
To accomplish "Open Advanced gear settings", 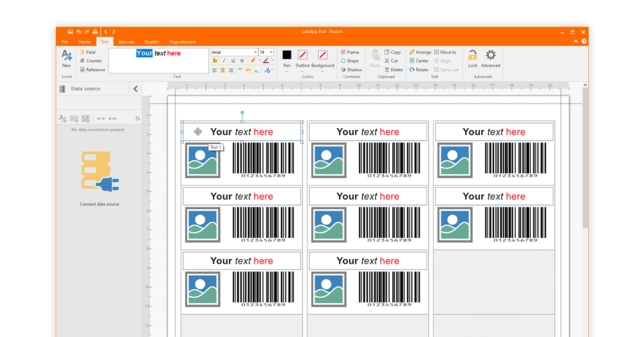I will click(491, 55).
